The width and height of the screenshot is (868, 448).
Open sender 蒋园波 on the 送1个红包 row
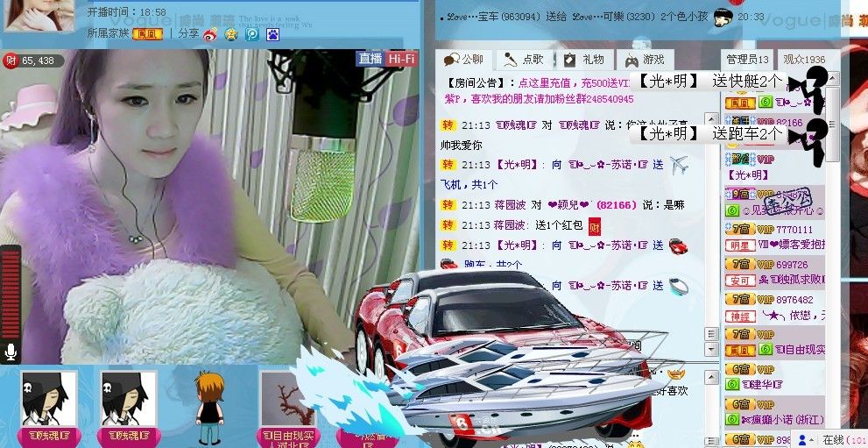pyautogui.click(x=509, y=225)
